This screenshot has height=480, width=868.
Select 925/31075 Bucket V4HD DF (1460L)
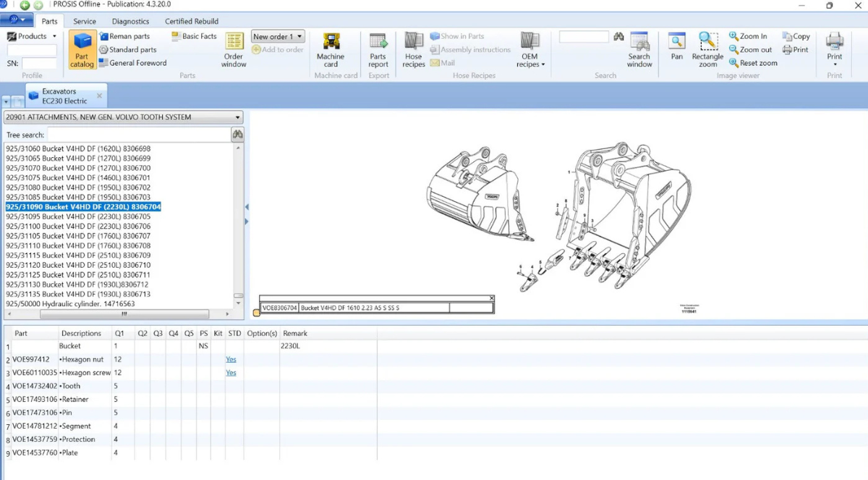[x=78, y=177]
